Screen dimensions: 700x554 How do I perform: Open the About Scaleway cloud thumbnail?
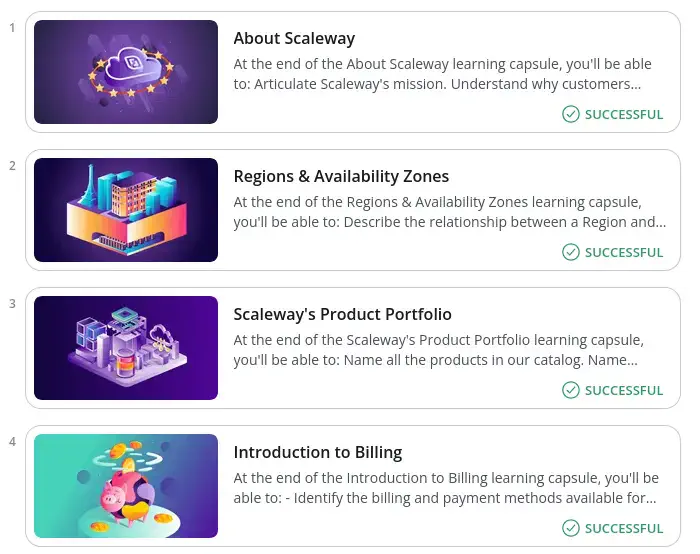126,72
